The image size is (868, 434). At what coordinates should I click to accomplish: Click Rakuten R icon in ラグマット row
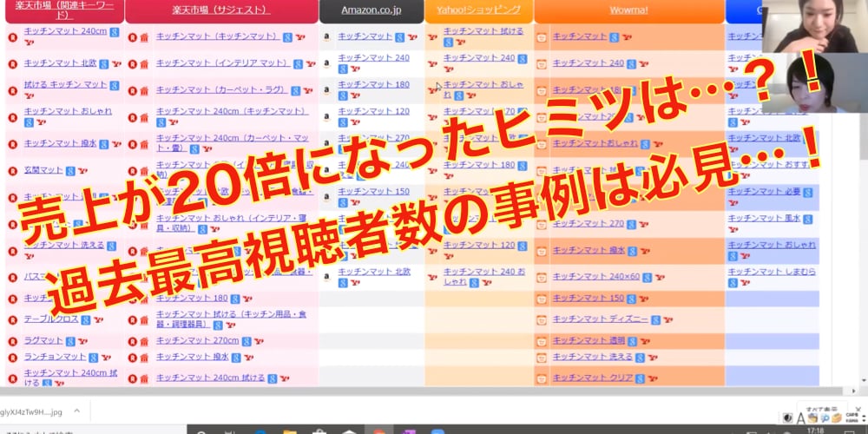tap(13, 341)
